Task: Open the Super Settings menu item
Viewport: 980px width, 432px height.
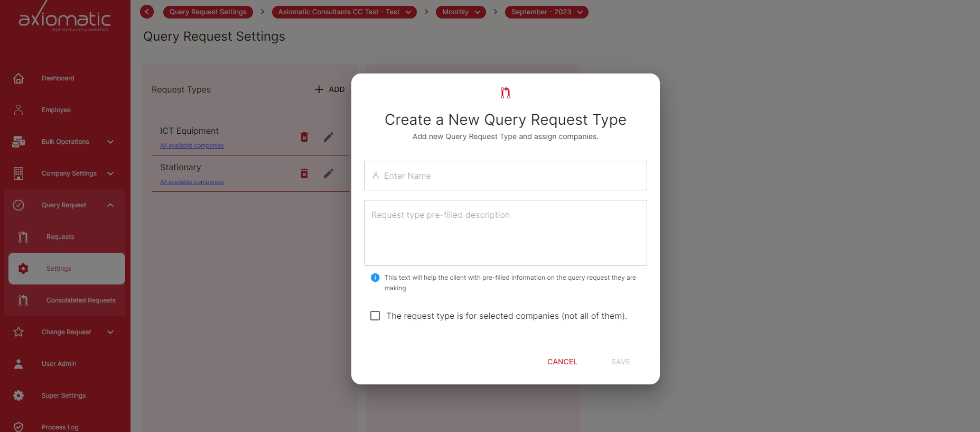Action: [x=64, y=396]
